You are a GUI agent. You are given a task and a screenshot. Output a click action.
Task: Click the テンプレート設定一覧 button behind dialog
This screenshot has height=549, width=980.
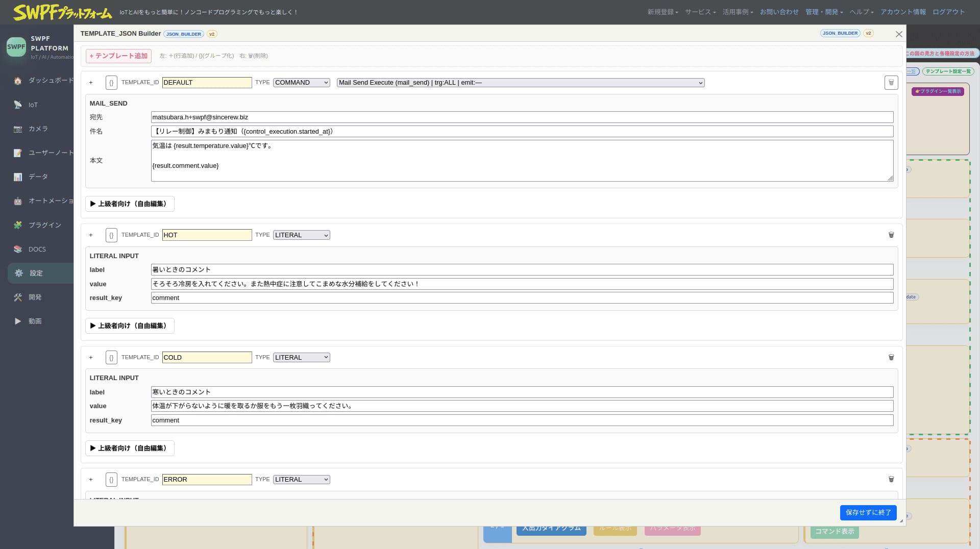tap(948, 71)
